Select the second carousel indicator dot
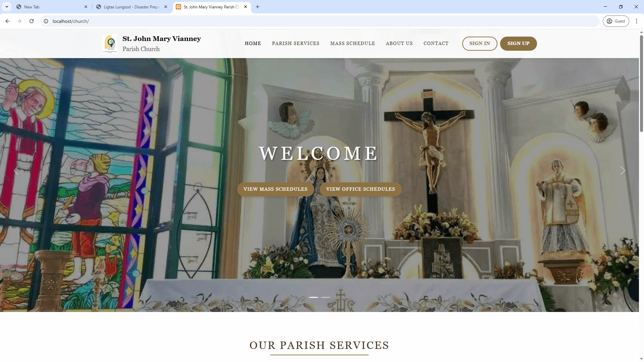Viewport: 644px width, 362px height. 325,297
